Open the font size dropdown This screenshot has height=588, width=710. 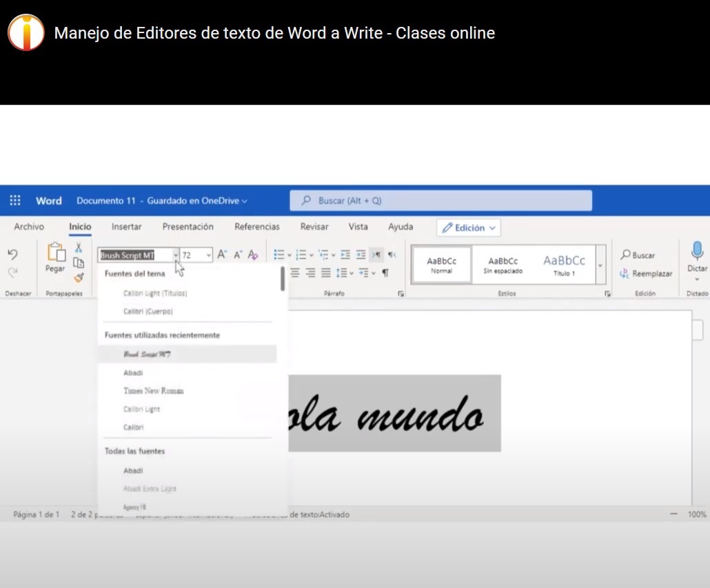(209, 254)
